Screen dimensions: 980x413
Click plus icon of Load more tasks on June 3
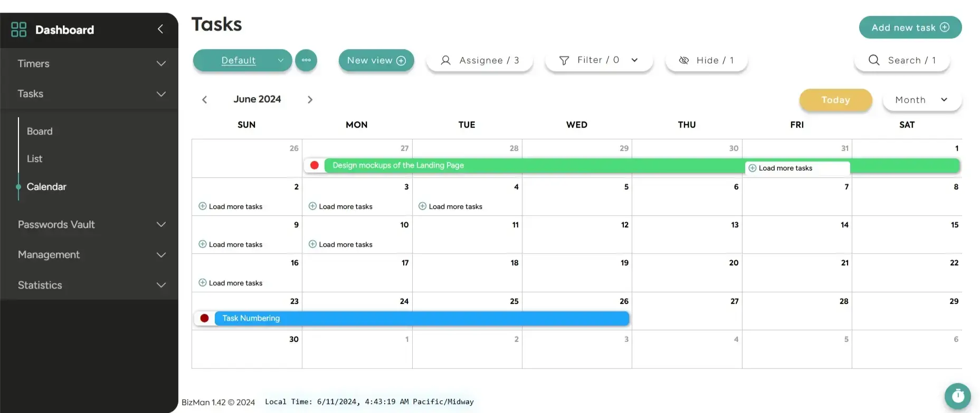(x=312, y=206)
